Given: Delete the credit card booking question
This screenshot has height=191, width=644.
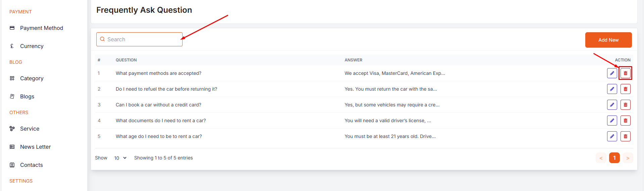Looking at the screenshot, I should pos(625,105).
